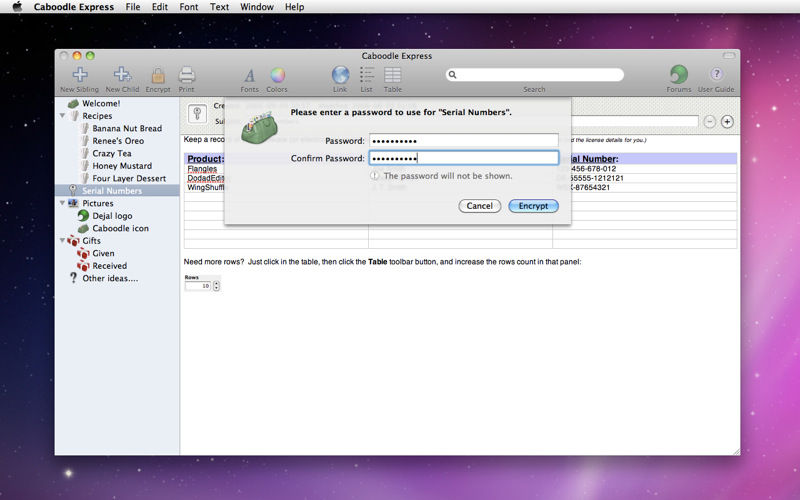Click the window resize grip corner
Viewport: 800px width, 500px height.
(x=736, y=452)
